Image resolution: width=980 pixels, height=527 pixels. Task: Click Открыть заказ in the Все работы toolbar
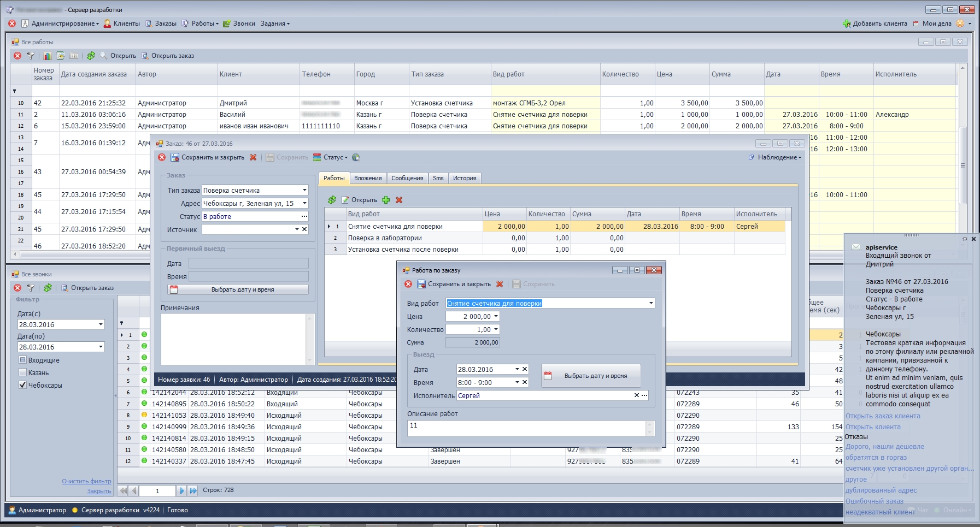tap(168, 56)
